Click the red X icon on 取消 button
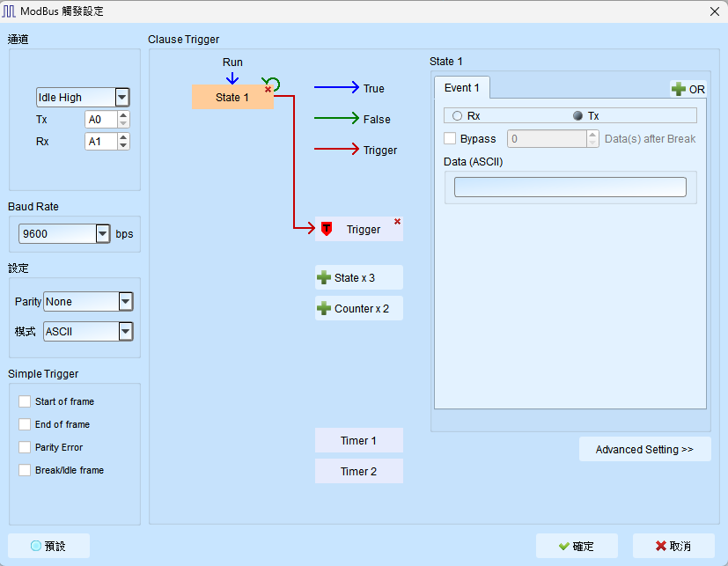 pos(661,546)
